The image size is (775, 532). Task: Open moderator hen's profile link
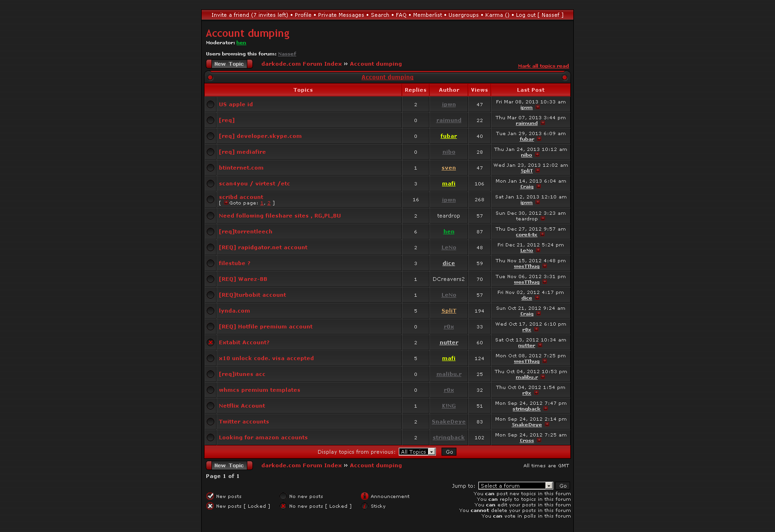[241, 43]
